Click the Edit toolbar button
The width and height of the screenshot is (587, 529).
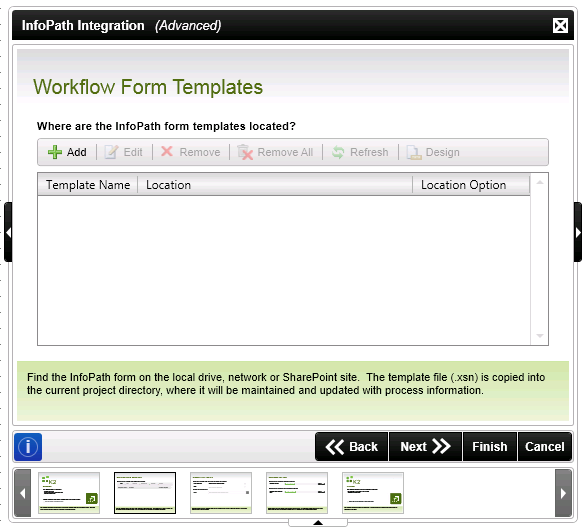click(x=124, y=152)
